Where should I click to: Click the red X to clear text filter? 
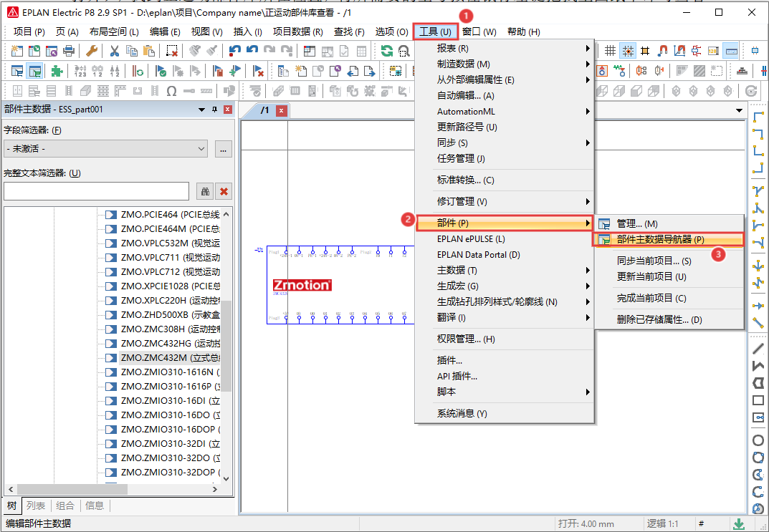(222, 191)
